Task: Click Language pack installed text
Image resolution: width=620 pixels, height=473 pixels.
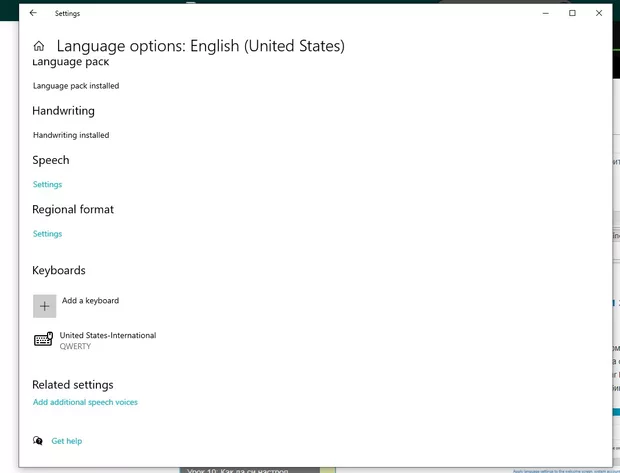Action: (76, 86)
